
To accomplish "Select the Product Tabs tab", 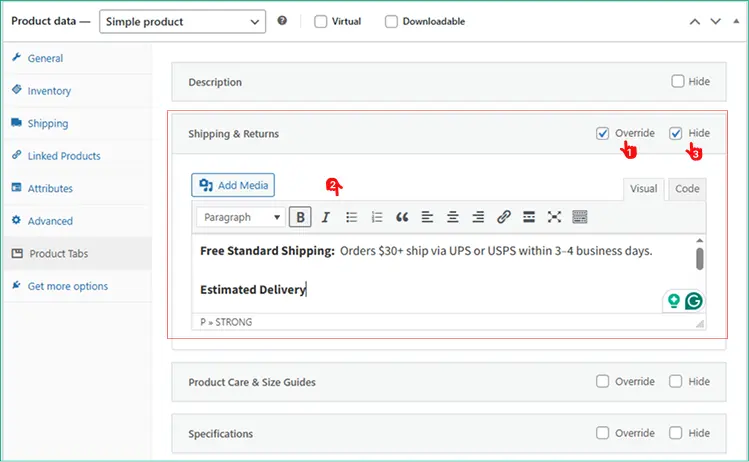I will tap(78, 253).
